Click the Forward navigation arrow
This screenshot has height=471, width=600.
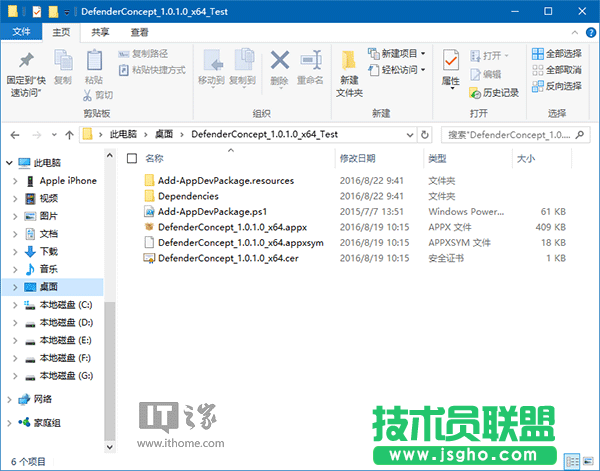[37, 135]
